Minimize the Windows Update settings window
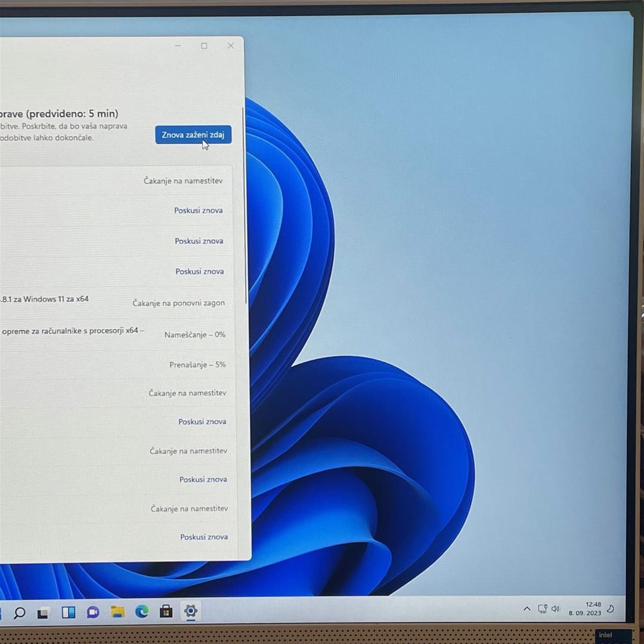 pyautogui.click(x=178, y=46)
